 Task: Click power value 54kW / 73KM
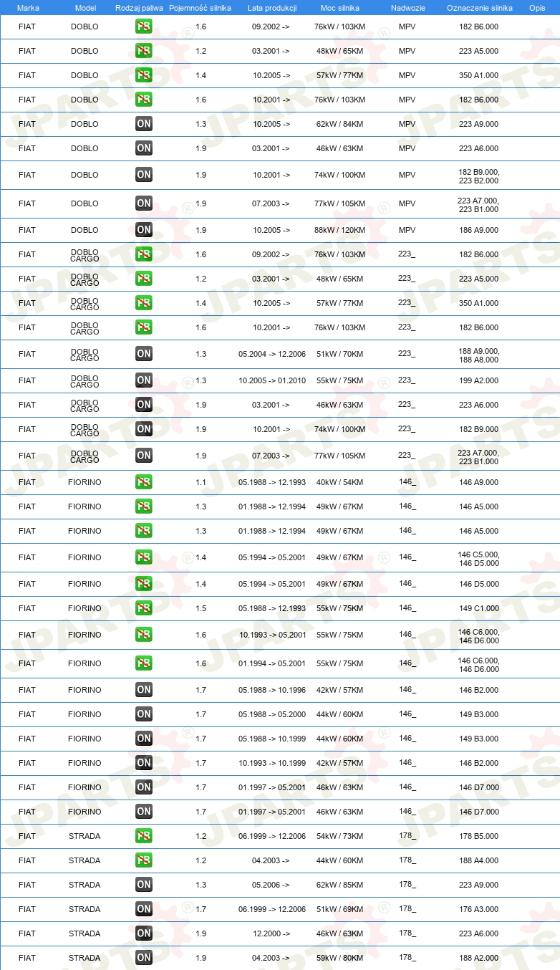(x=340, y=836)
